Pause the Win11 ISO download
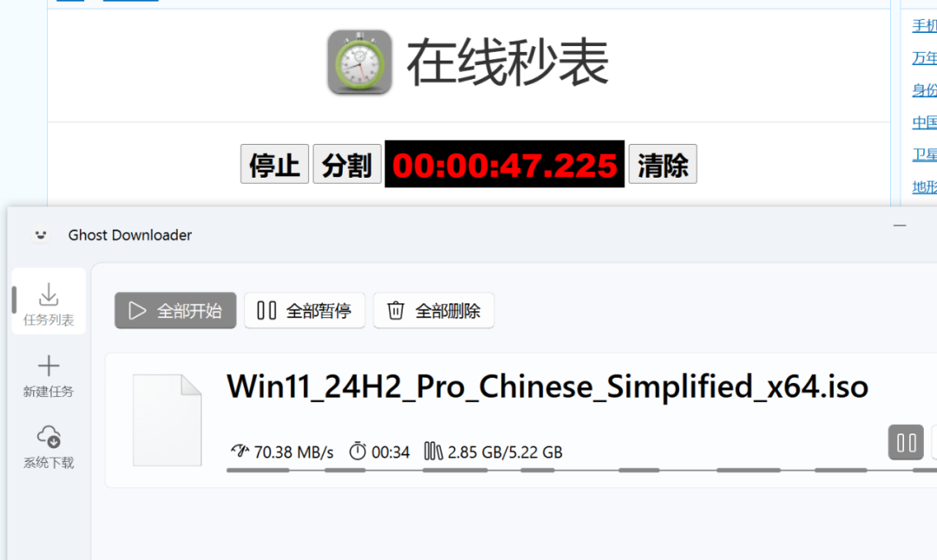This screenshot has width=937, height=560. (906, 442)
